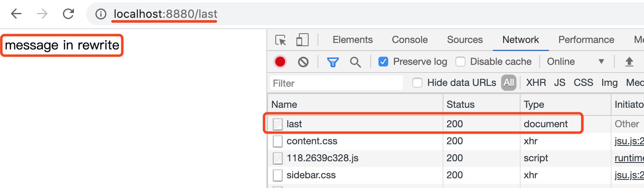Image resolution: width=644 pixels, height=188 pixels.
Task: Open network search magnifier icon
Action: coord(355,62)
